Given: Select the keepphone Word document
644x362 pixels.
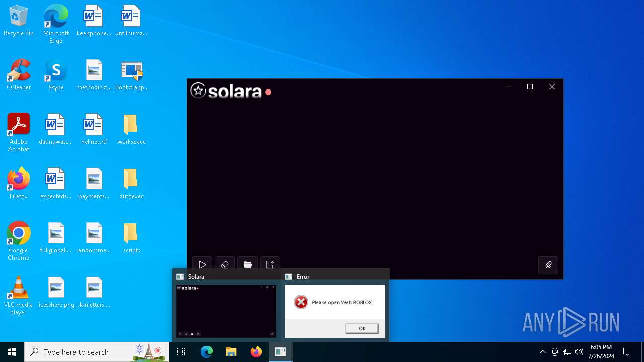Looking at the screenshot, I should pos(94,21).
